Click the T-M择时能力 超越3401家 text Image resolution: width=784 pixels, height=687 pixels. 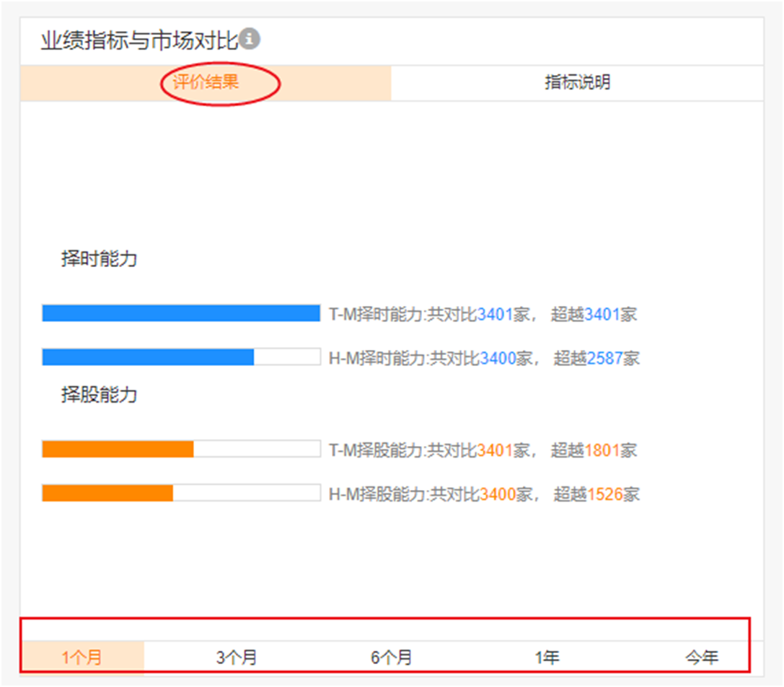click(594, 314)
